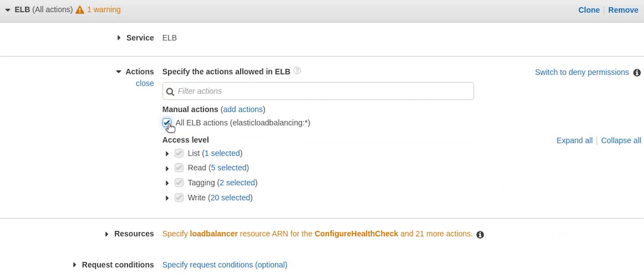Expand the Tagging access level
The image size is (644, 275).
167,183
